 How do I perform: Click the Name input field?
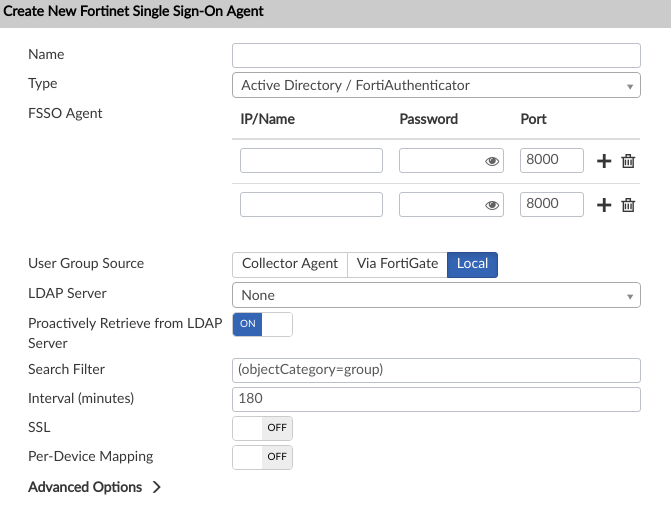[x=435, y=55]
